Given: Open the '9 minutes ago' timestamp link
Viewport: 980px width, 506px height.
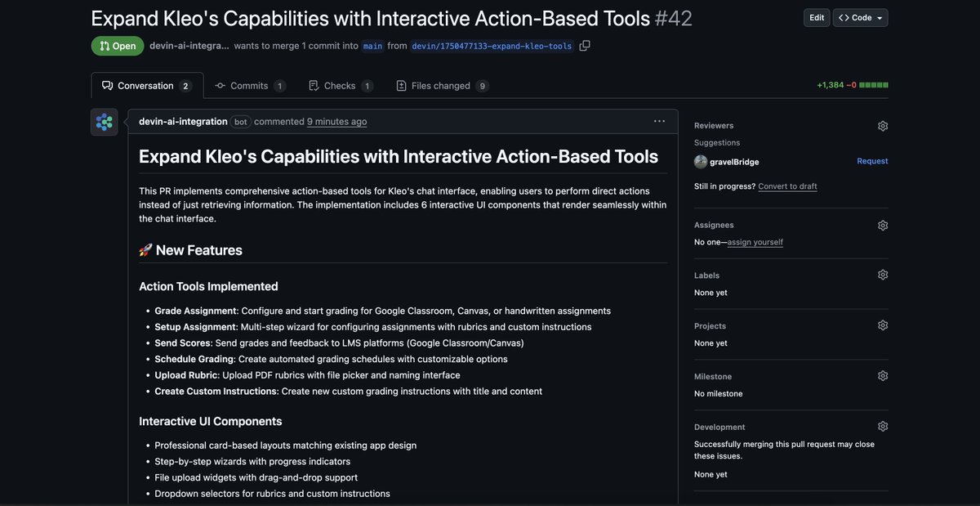Looking at the screenshot, I should (336, 122).
